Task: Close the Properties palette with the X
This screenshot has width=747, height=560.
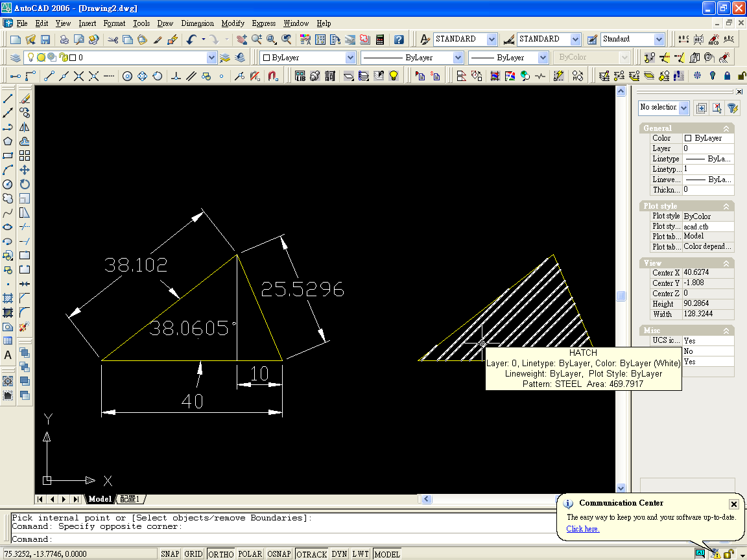Action: pyautogui.click(x=739, y=91)
